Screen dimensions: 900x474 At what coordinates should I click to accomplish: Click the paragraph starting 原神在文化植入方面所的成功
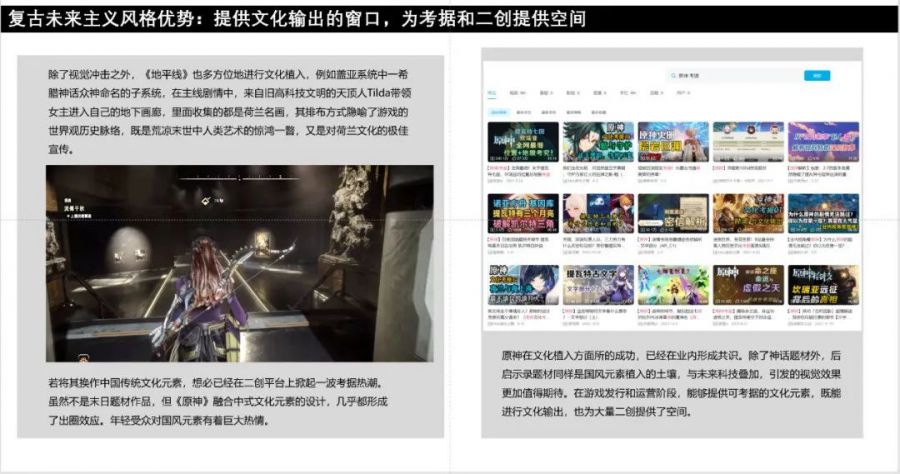click(x=671, y=383)
